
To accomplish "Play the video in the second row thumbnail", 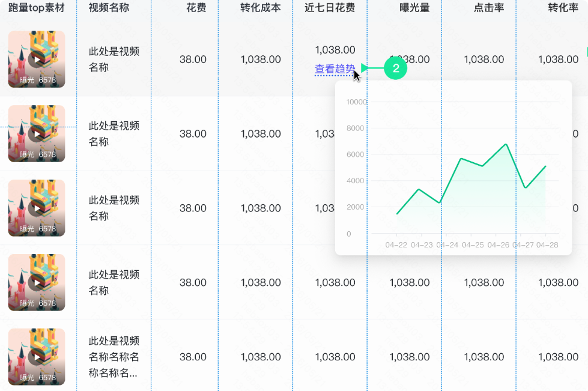I will [37, 134].
